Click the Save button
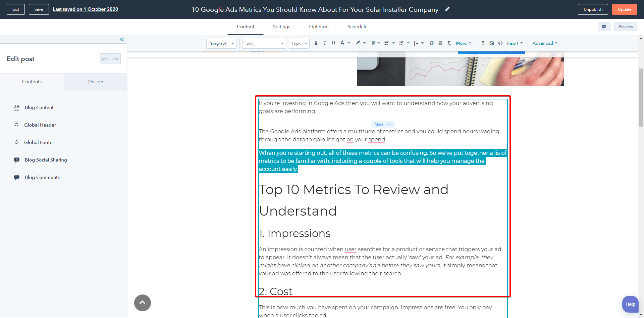The height and width of the screenshot is (318, 644). click(x=39, y=9)
